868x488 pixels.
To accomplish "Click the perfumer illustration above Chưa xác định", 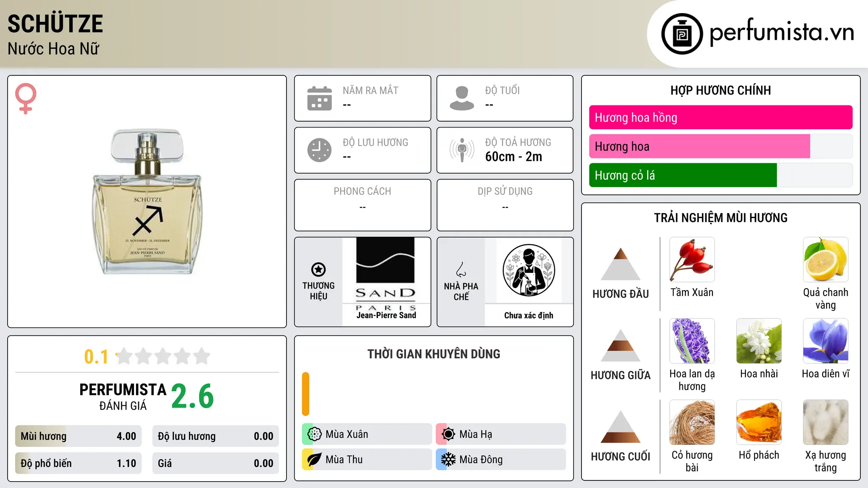I will click(x=529, y=270).
